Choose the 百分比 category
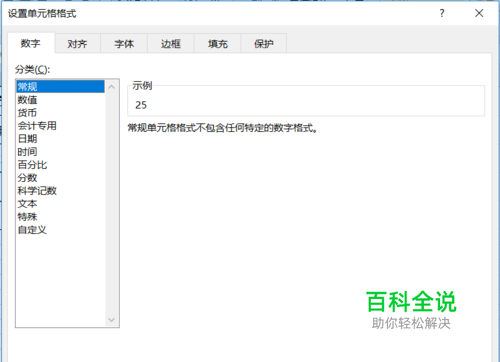Screen dimensions: 500x362 60,165
